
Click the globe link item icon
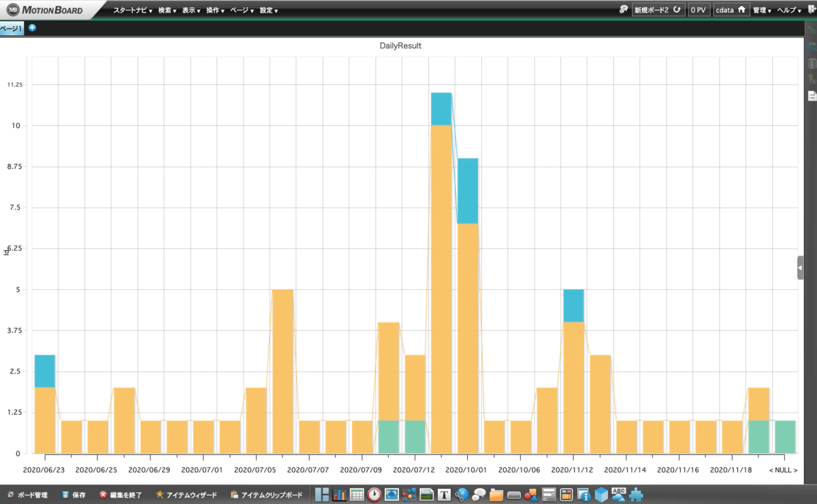462,494
